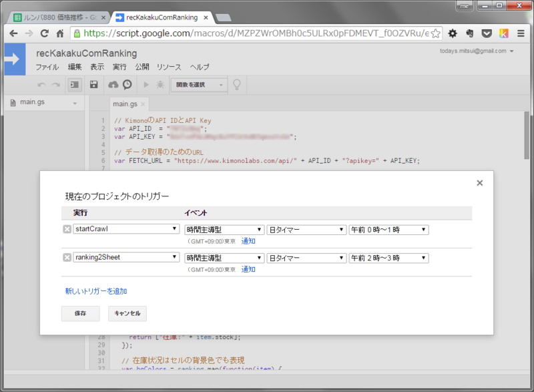Close the trigger dialog with X

coord(479,183)
